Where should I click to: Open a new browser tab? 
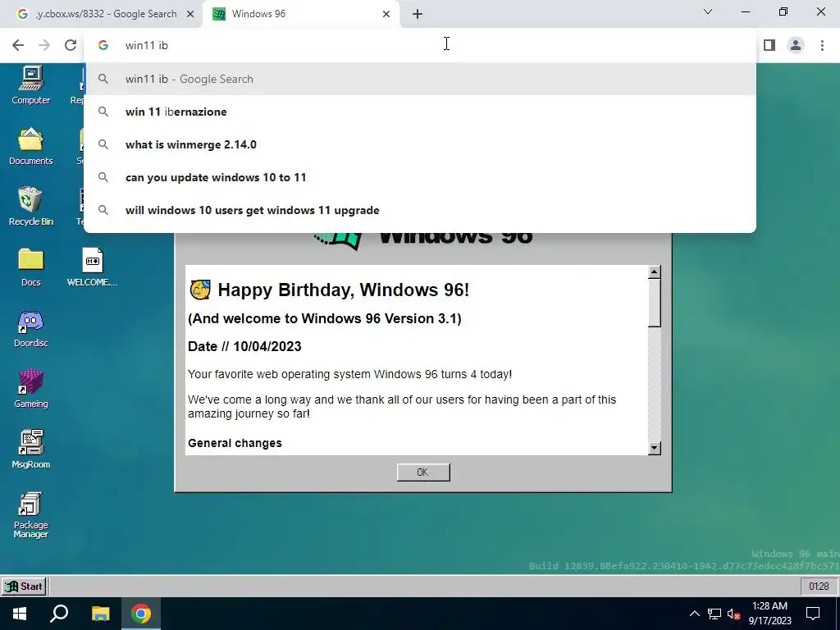coord(418,14)
